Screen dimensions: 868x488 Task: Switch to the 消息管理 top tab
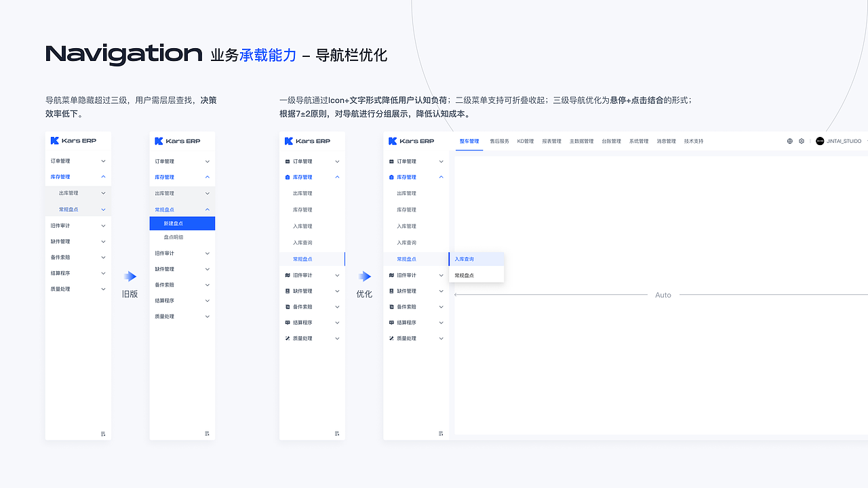[x=667, y=141]
